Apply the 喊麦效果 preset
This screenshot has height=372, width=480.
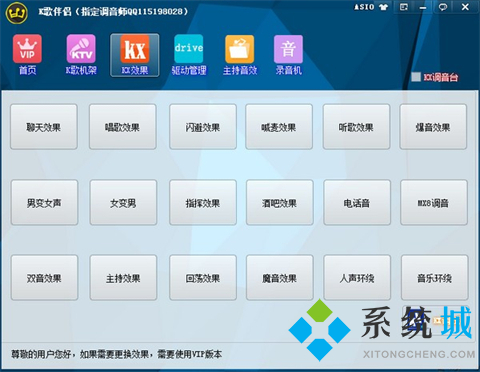(279, 127)
